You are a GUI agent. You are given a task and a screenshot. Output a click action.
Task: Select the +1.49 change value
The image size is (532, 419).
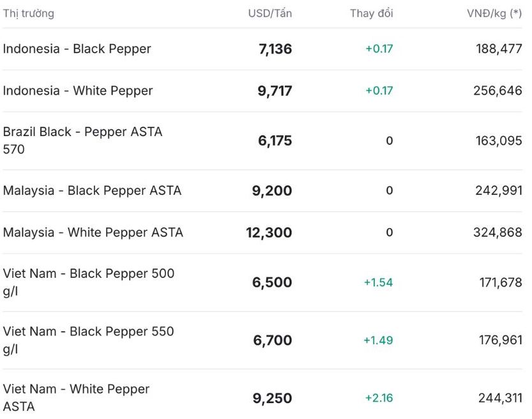(x=378, y=340)
